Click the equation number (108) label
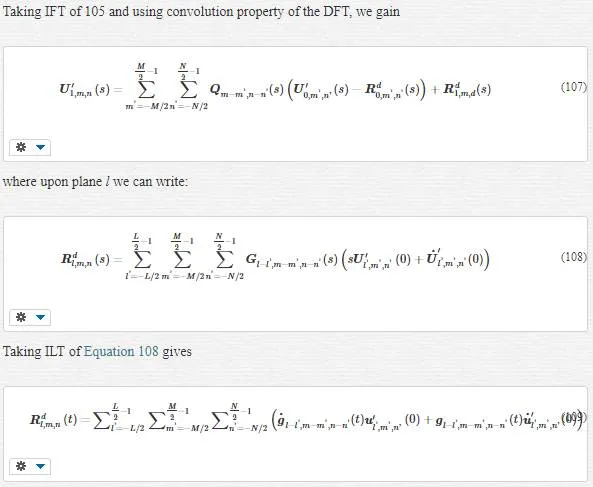 tap(574, 257)
